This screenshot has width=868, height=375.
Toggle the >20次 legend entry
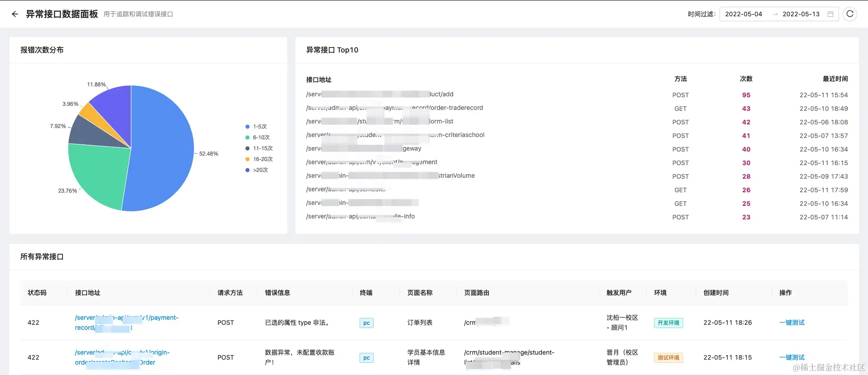pyautogui.click(x=256, y=170)
